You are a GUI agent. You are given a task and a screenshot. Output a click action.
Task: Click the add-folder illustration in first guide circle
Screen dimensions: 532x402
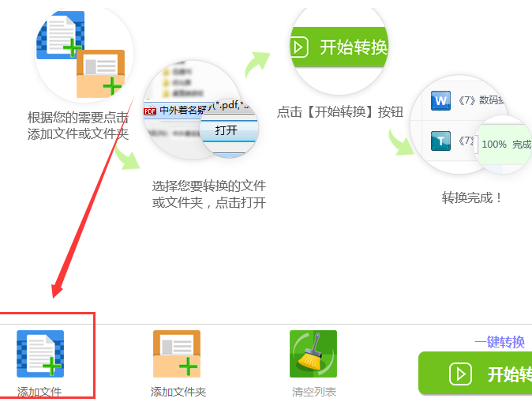100,73
